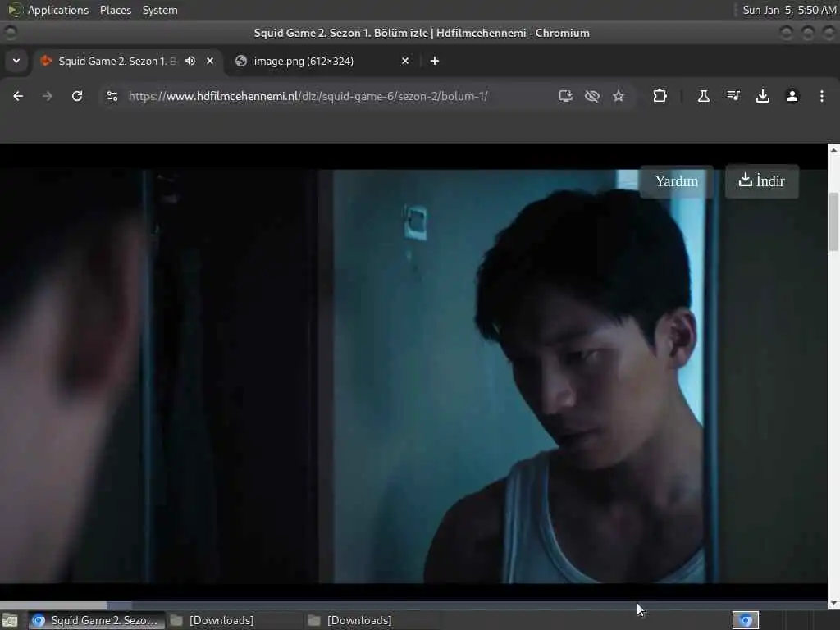Select the Squid Game taskbar window button
Screen dimensions: 840x630
point(96,620)
